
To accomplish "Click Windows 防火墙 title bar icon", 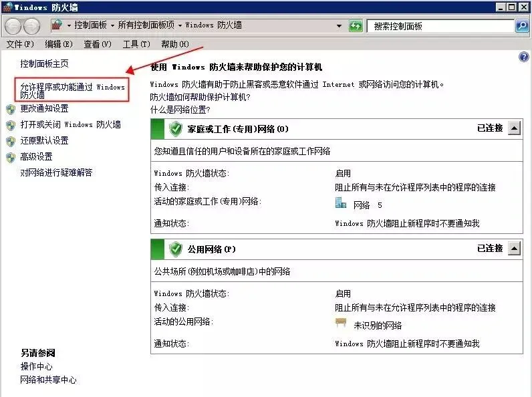I will (x=7, y=7).
